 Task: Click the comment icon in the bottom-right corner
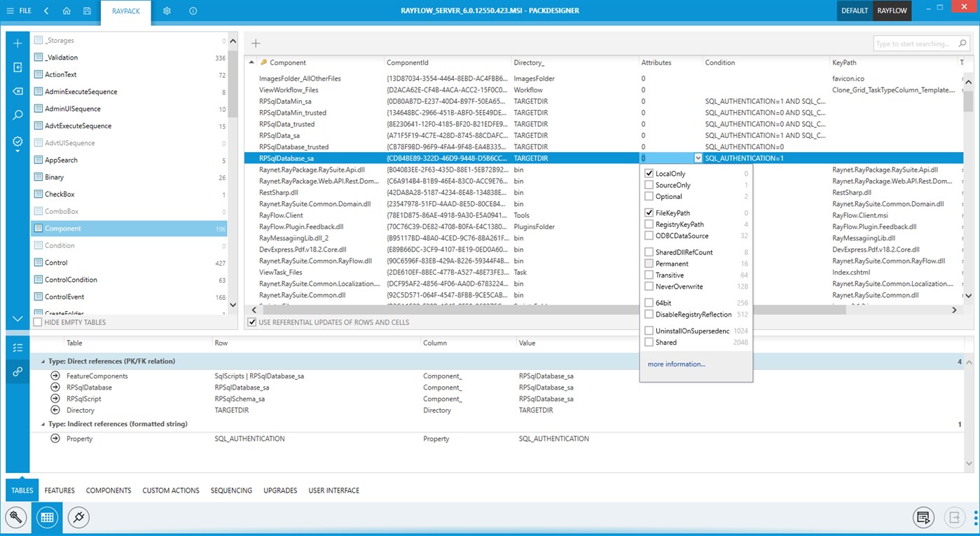tap(923, 517)
